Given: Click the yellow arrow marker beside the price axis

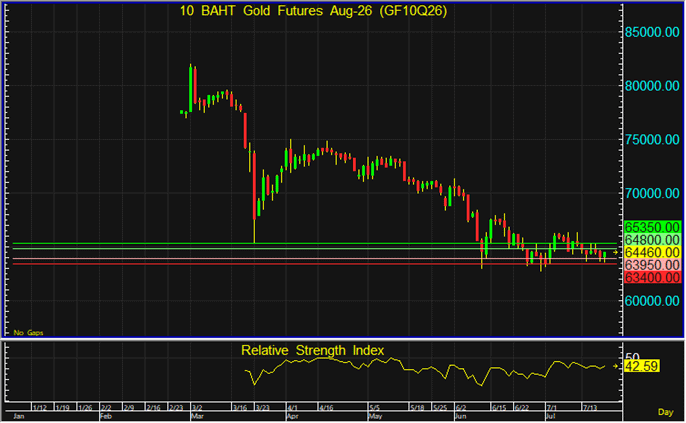Looking at the screenshot, I should (x=616, y=252).
